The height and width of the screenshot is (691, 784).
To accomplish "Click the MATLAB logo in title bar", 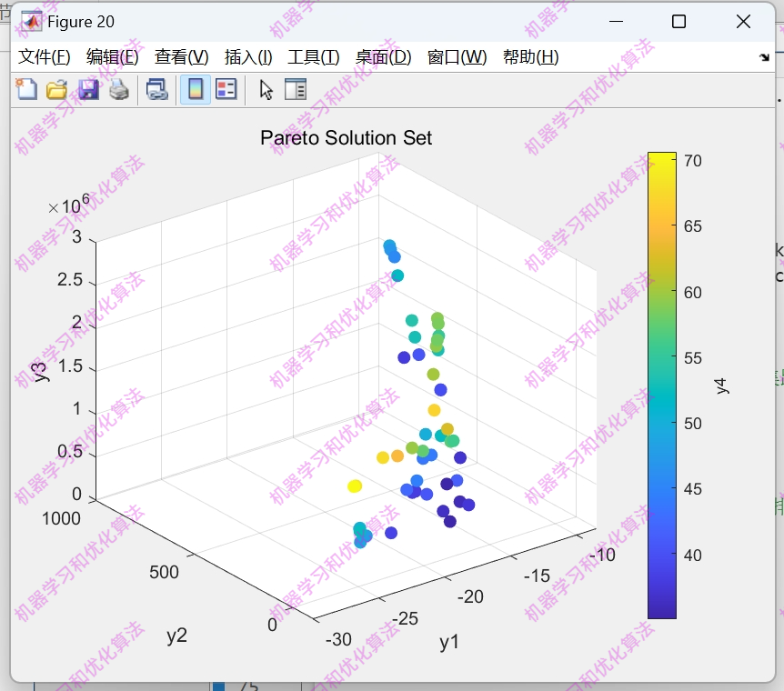I will (x=32, y=22).
